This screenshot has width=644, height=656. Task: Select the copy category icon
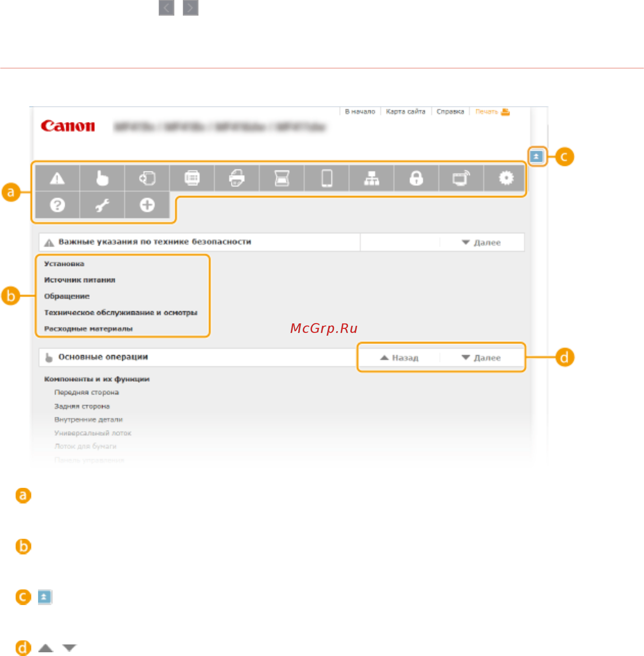coord(147,178)
